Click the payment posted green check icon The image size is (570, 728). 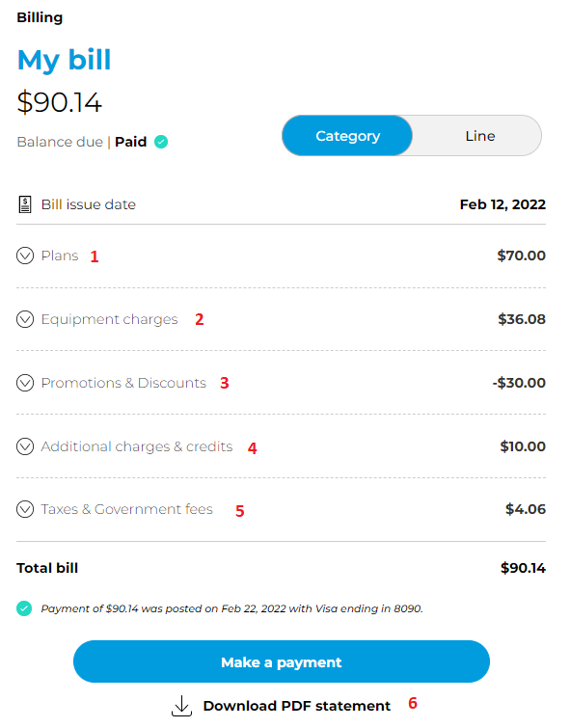[24, 608]
